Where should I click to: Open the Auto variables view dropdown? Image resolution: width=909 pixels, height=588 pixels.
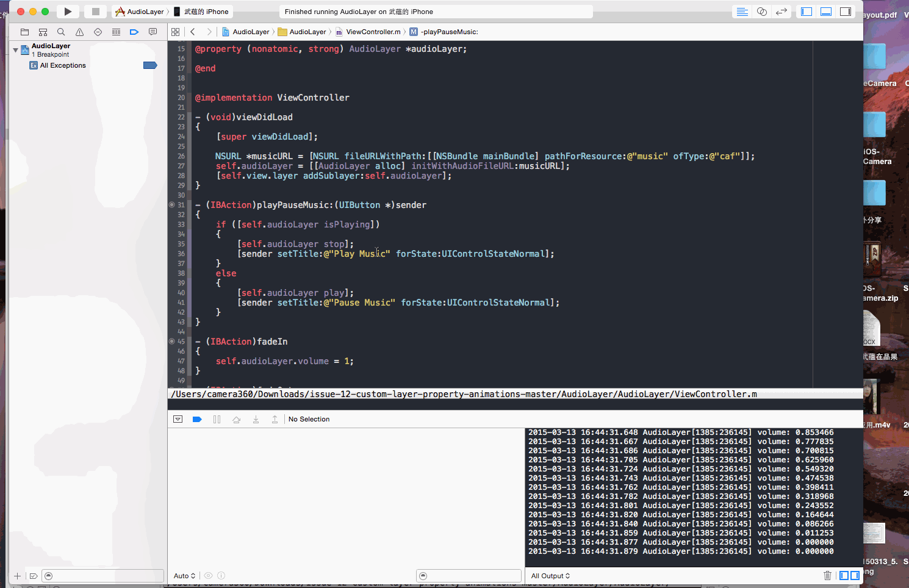184,576
